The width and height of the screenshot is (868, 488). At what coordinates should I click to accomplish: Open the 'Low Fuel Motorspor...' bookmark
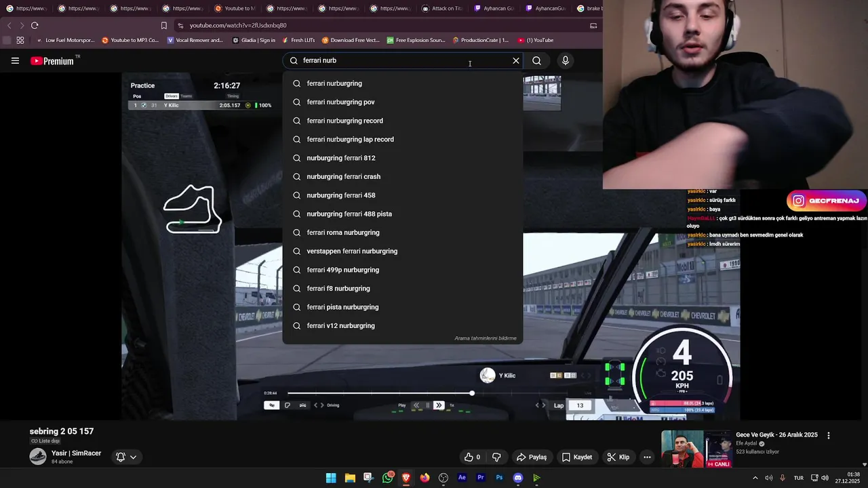coord(65,40)
